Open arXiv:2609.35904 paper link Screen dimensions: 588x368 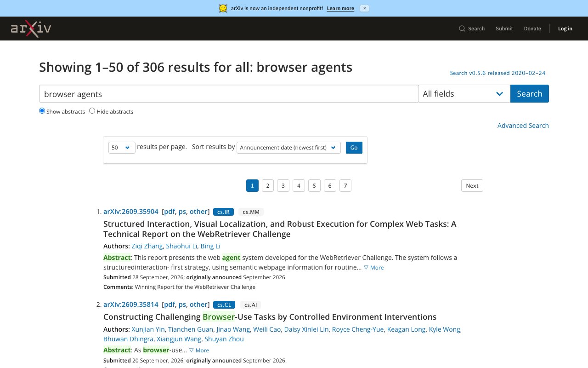(131, 212)
